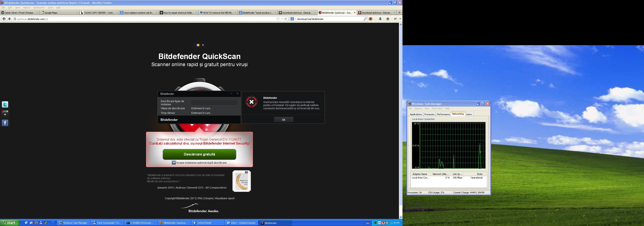Share via the Facebook sidebar icon
Viewport: 644px width, 226px height.
pos(5,123)
